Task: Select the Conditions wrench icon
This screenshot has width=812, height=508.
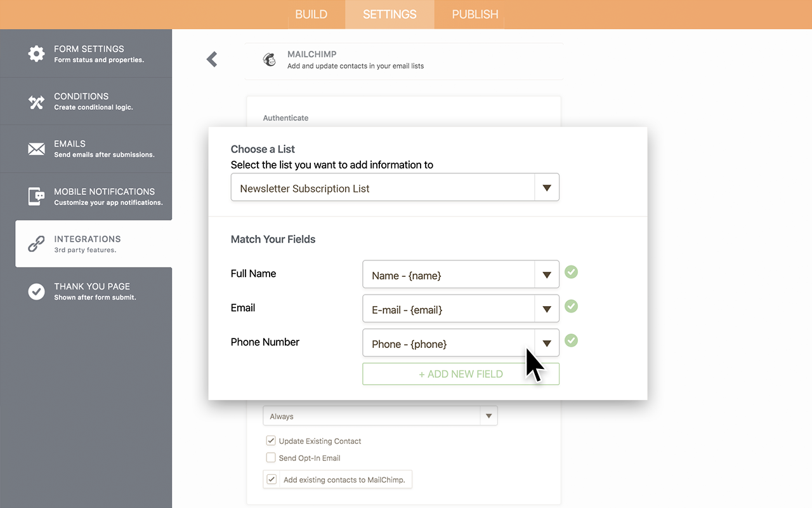Action: (36, 101)
